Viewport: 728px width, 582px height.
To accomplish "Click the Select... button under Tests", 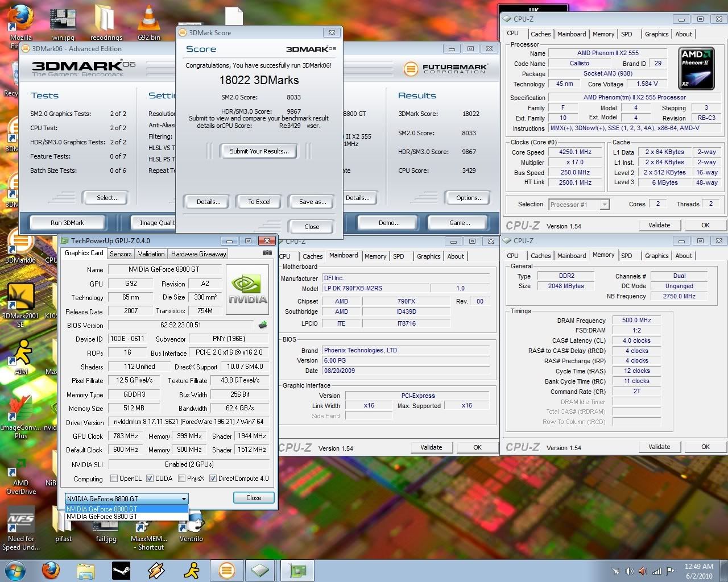I will pyautogui.click(x=107, y=198).
